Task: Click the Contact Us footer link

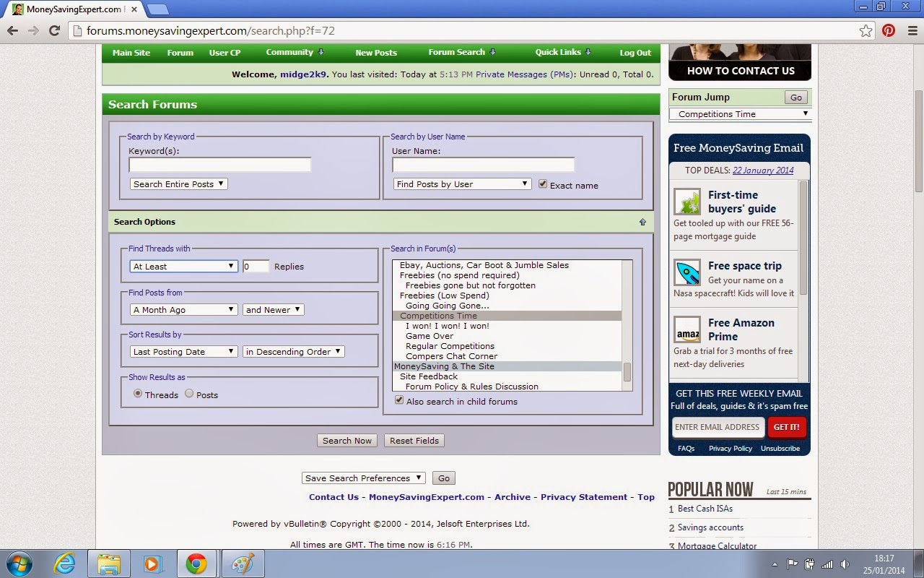Action: point(334,497)
